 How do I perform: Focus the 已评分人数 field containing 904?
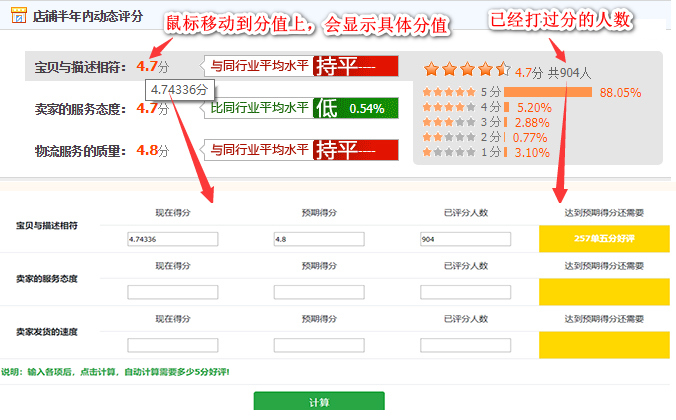(465, 240)
